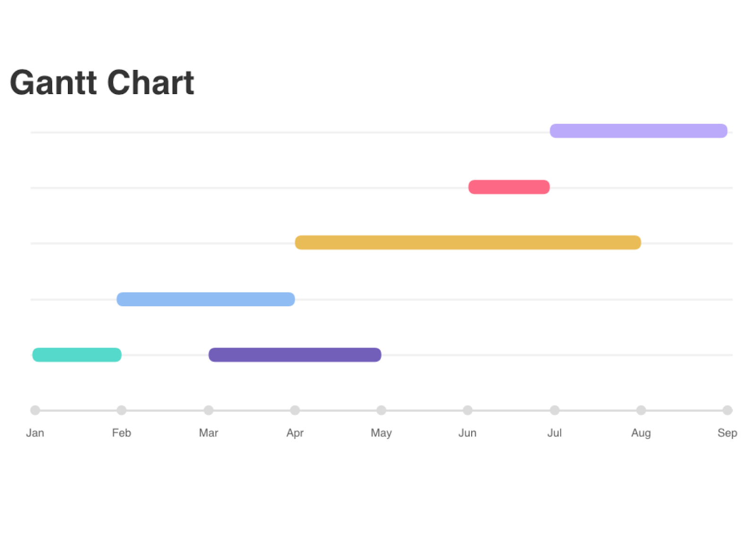Click the Sep month label
756x540 pixels.
point(727,433)
